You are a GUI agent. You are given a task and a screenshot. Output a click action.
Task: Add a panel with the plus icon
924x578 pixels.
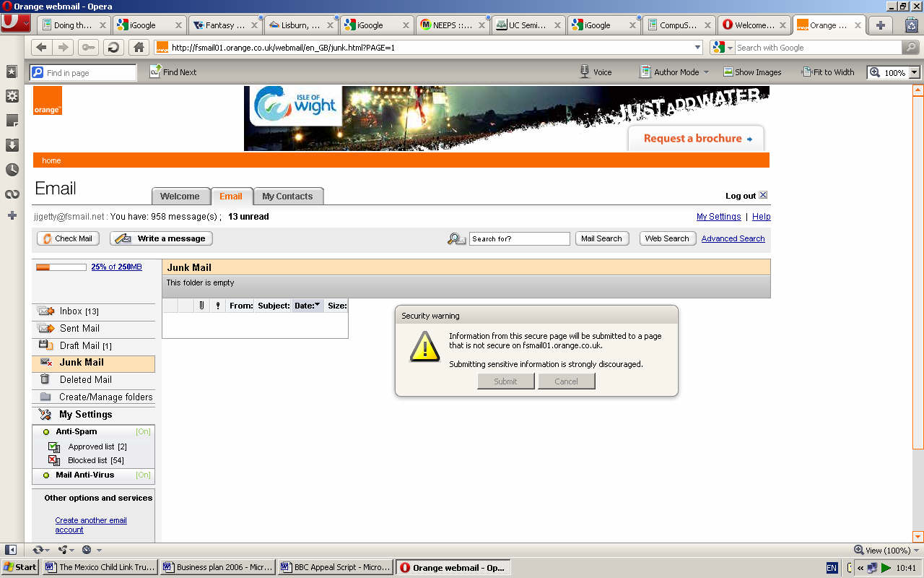[12, 215]
